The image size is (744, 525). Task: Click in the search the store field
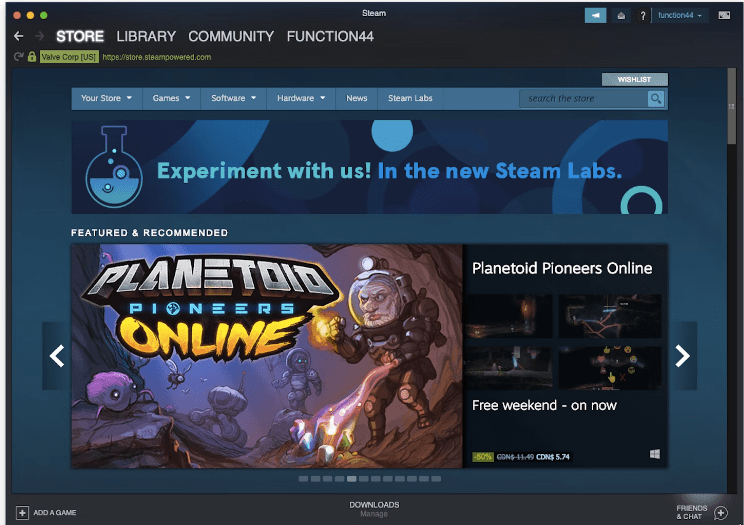[584, 99]
